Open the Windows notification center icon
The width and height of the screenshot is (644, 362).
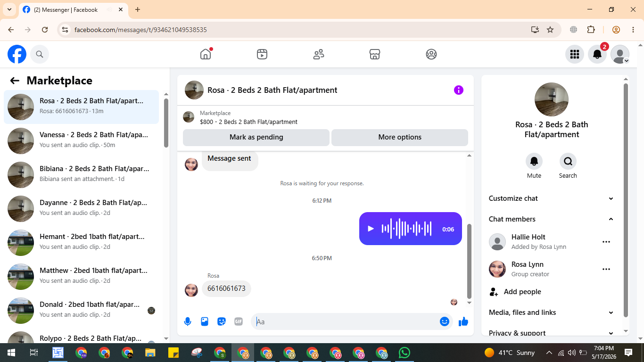point(628,353)
